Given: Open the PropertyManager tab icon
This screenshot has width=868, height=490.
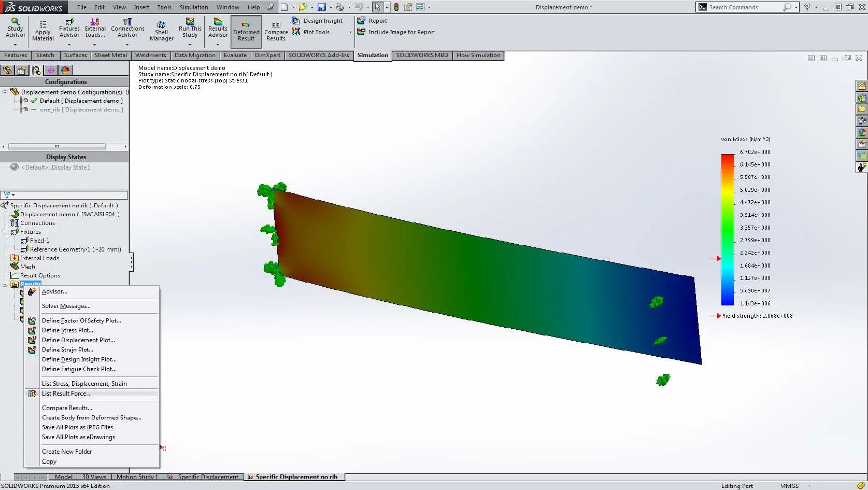Looking at the screenshot, I should 22,70.
